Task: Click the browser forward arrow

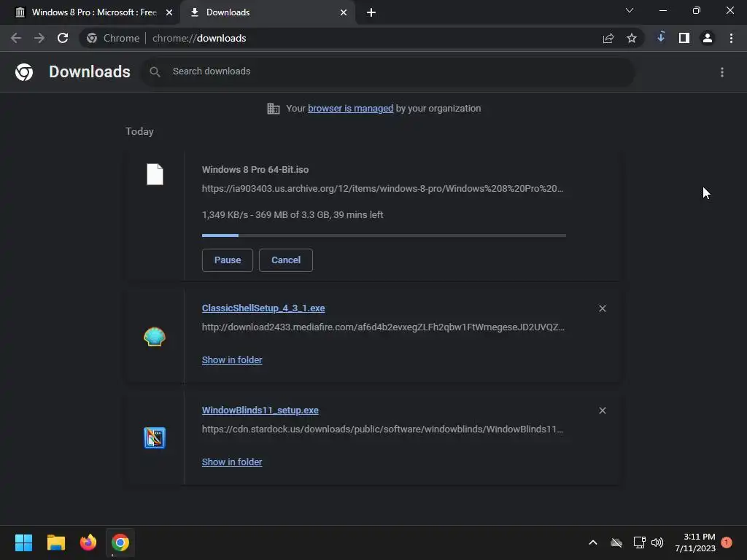Action: coord(39,38)
